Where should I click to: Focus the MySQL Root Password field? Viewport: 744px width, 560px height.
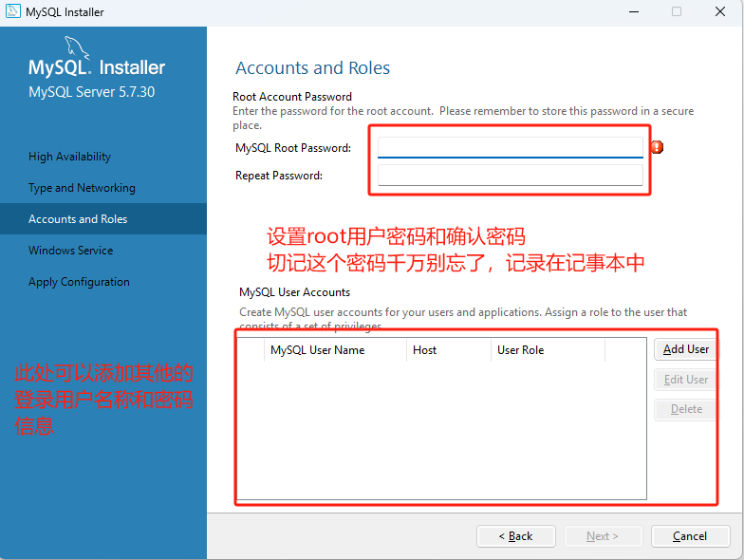coord(511,148)
